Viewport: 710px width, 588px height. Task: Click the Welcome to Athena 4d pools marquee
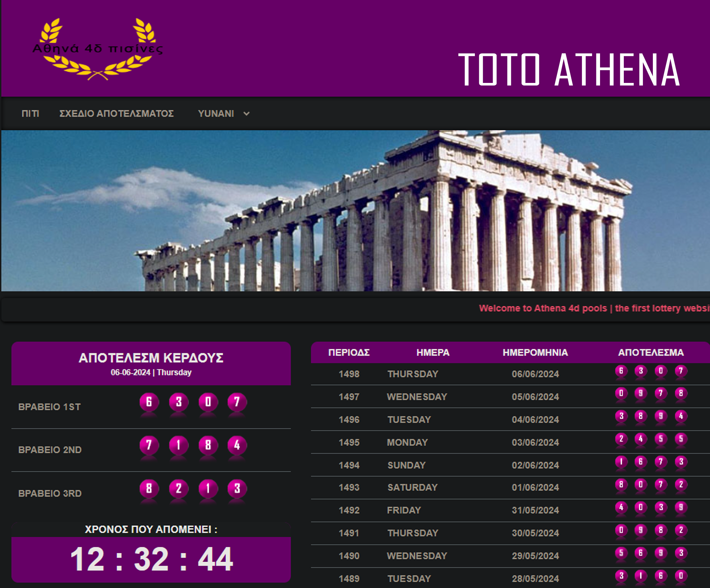(x=594, y=309)
